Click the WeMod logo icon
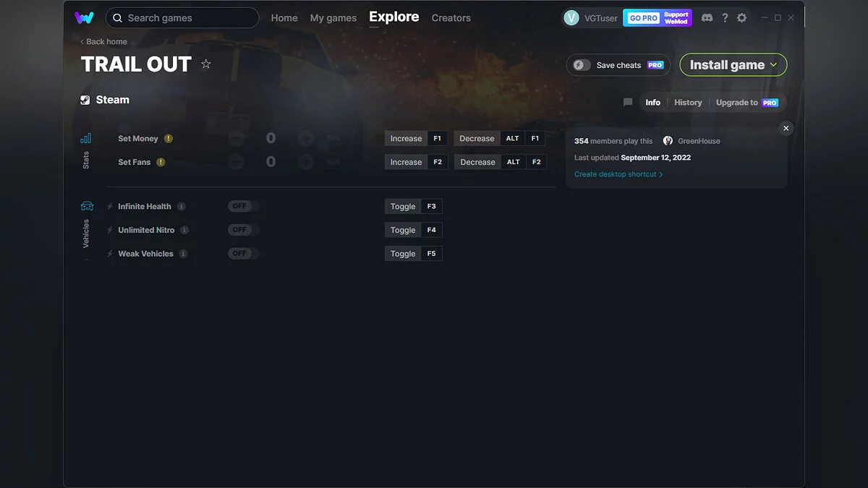Screen dimensions: 868x488 pos(84,18)
